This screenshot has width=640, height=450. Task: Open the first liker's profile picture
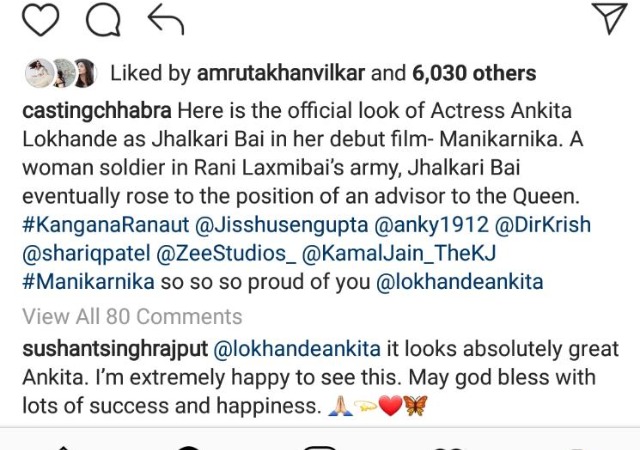point(39,73)
